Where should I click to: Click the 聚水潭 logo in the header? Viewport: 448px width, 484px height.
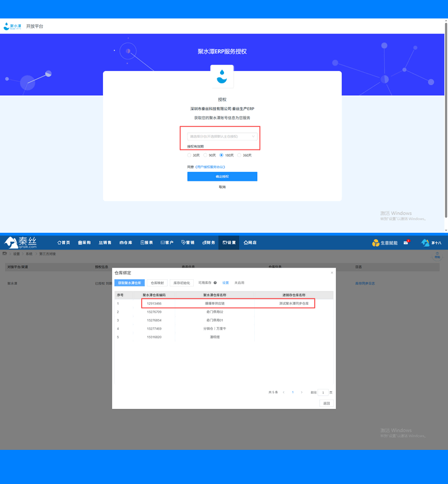12,26
